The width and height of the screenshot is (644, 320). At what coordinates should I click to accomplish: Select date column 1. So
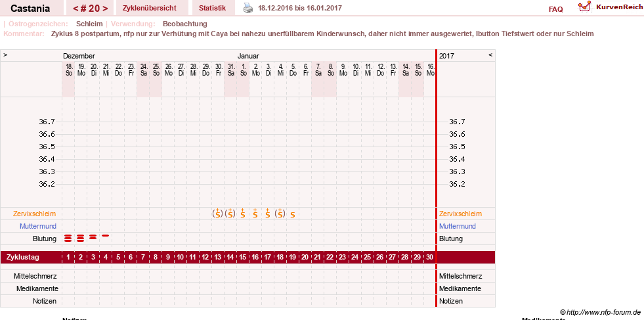(x=243, y=70)
